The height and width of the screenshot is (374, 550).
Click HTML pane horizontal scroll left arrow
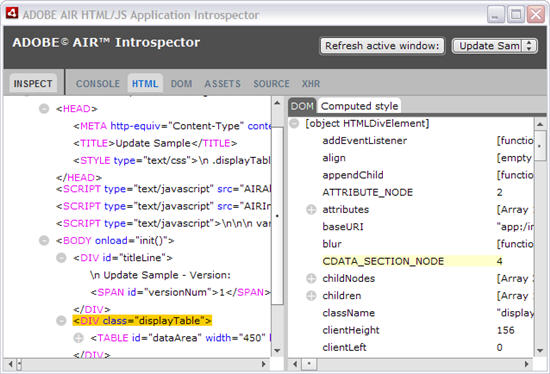11,364
